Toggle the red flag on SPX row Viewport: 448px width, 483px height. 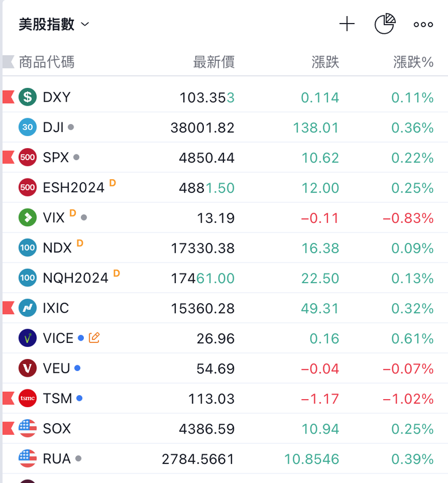click(8, 157)
